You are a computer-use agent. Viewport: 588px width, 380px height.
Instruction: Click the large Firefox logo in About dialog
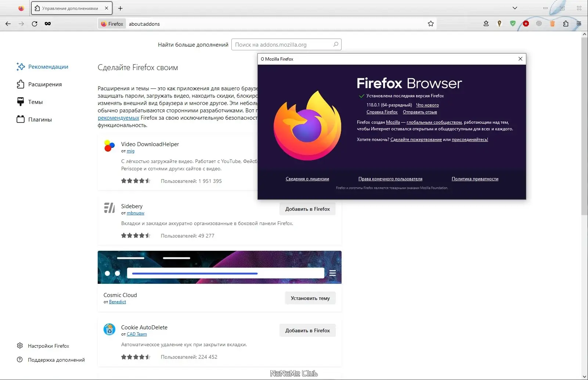pyautogui.click(x=307, y=126)
